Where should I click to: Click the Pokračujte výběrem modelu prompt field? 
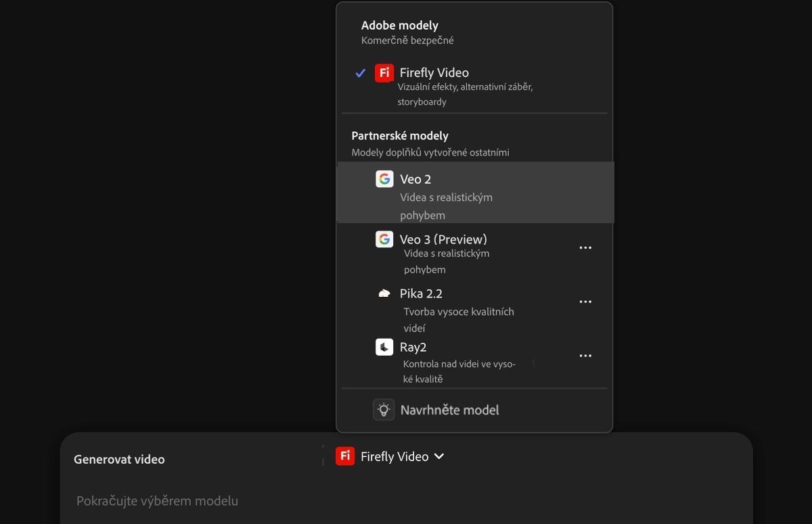[156, 500]
